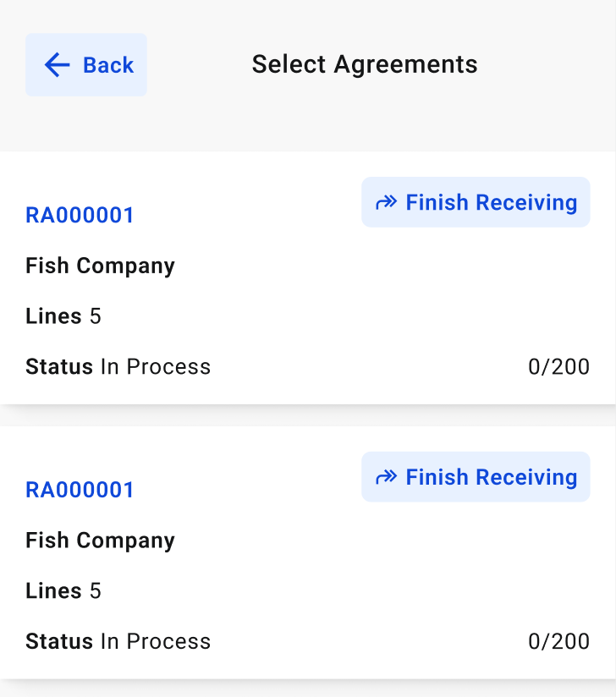Viewport: 616px width, 697px height.
Task: Click the Status label in the first card
Action: 59,367
